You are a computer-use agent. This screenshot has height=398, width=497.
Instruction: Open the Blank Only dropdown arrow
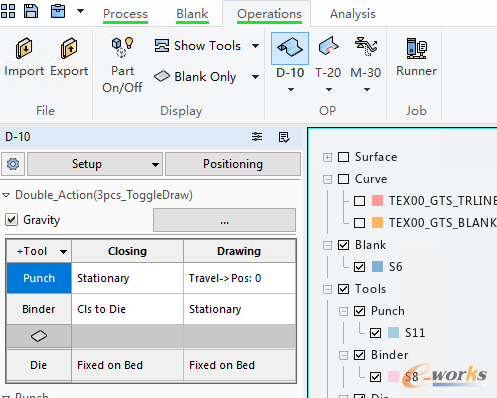click(255, 77)
